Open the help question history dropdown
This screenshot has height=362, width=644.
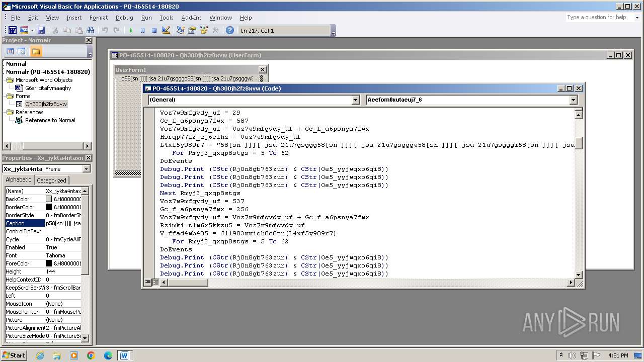637,17
